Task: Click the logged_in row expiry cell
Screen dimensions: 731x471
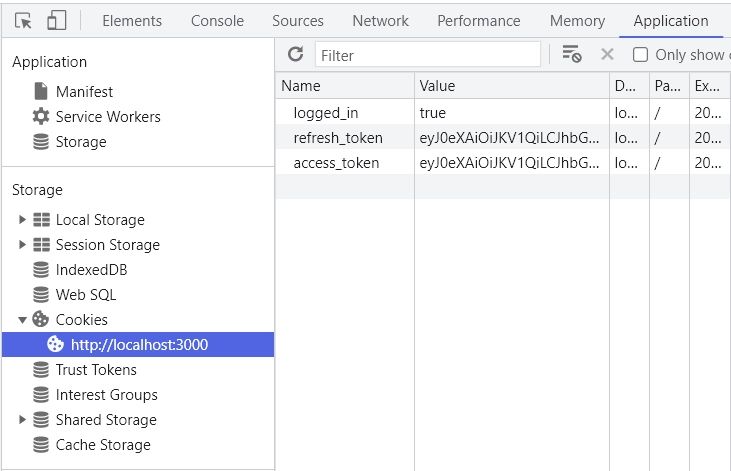Action: [x=710, y=112]
